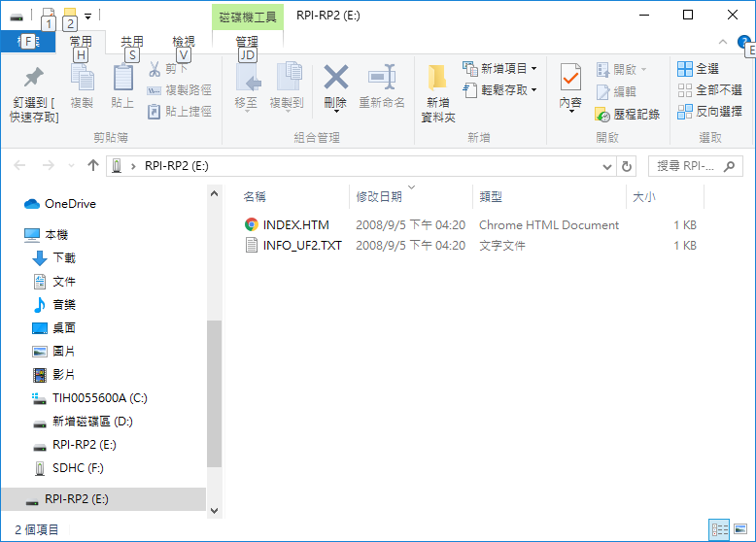The height and width of the screenshot is (542, 756).
Task: Open New item (新增項目) dropdown
Action: (500, 69)
